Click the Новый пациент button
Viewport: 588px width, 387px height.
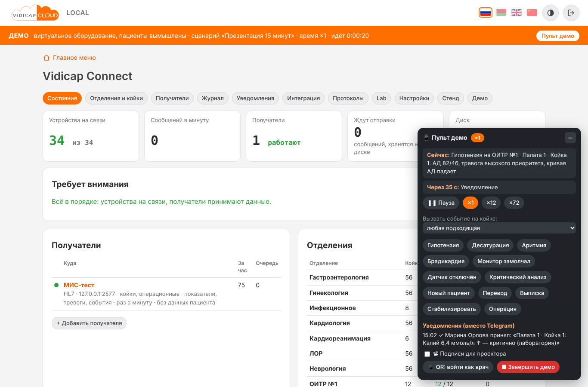click(x=449, y=293)
